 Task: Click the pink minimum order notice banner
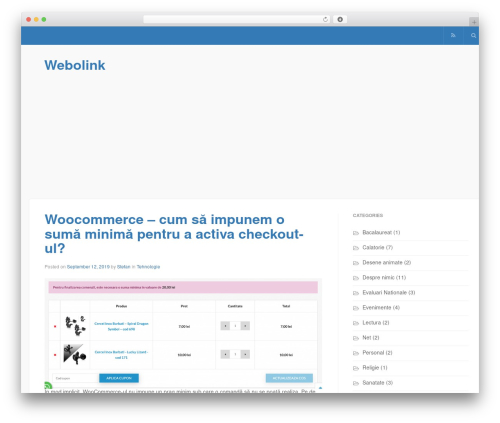pos(183,287)
